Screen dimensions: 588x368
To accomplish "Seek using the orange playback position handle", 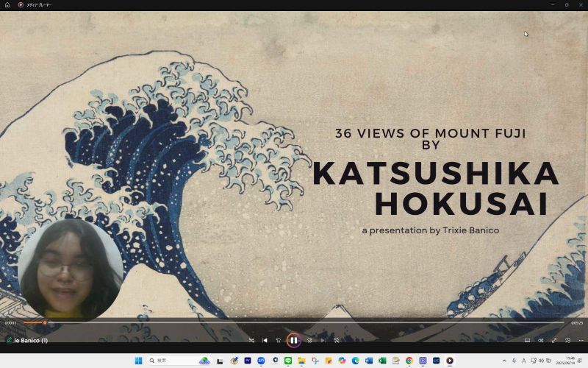I will [45, 322].
